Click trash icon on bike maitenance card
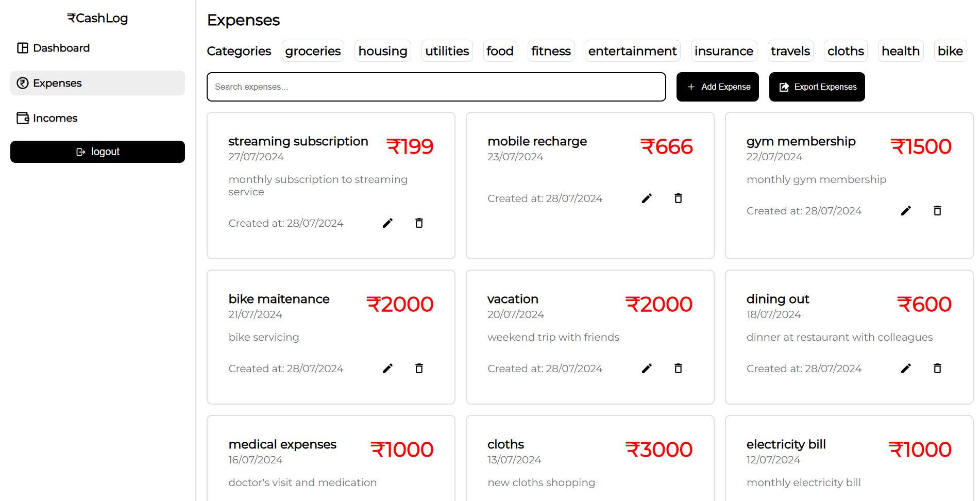Viewport: 980px width, 501px height. (419, 369)
